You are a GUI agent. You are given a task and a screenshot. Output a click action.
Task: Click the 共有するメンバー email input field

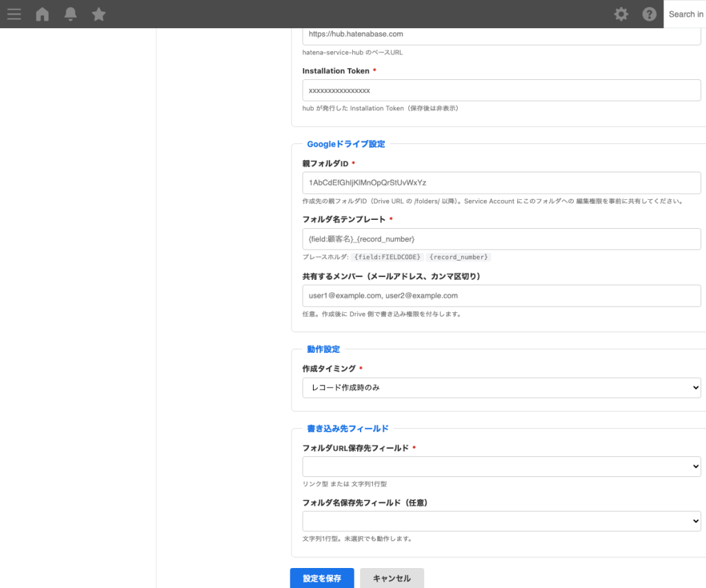(x=501, y=296)
